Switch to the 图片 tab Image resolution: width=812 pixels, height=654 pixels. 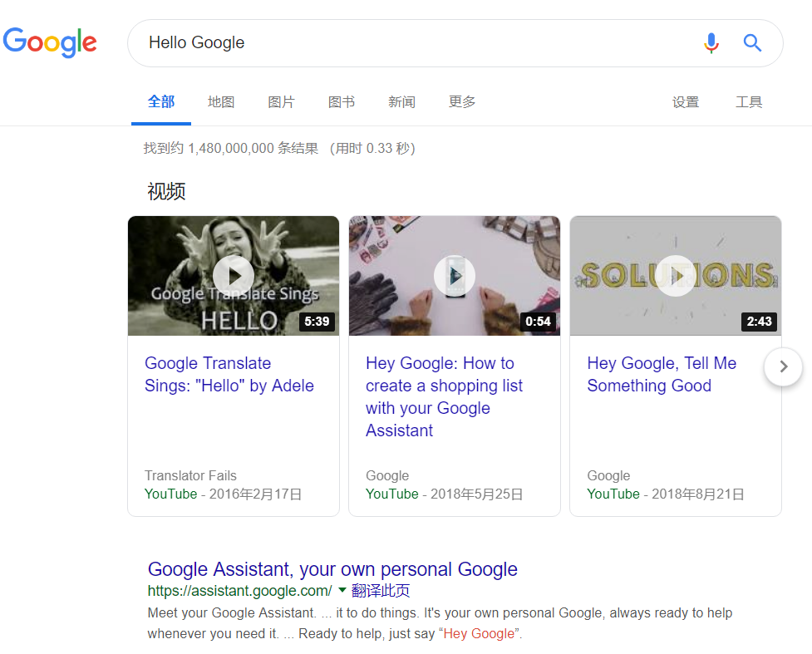pos(281,102)
